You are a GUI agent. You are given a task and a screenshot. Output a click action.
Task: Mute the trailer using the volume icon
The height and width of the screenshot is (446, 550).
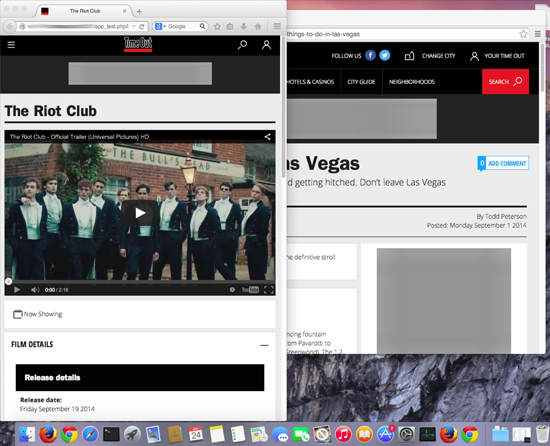click(35, 290)
